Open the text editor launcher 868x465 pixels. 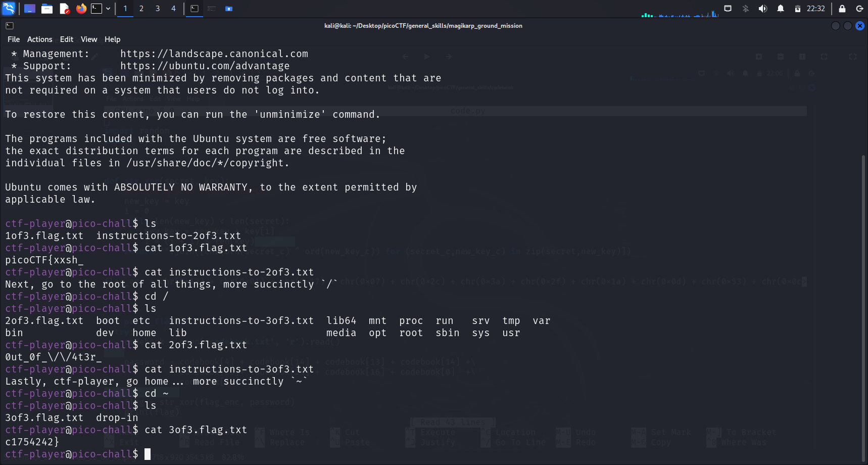click(64, 9)
